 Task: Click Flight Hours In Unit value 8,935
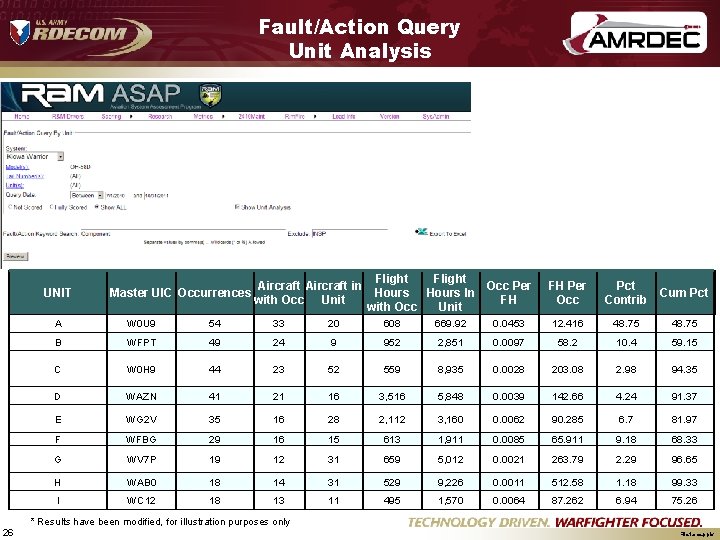450,369
